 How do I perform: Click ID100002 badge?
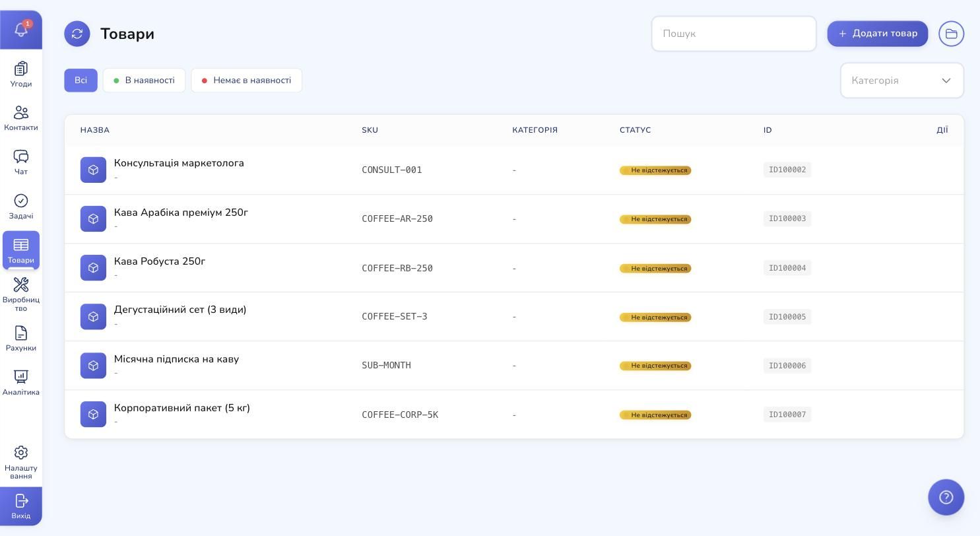click(787, 170)
